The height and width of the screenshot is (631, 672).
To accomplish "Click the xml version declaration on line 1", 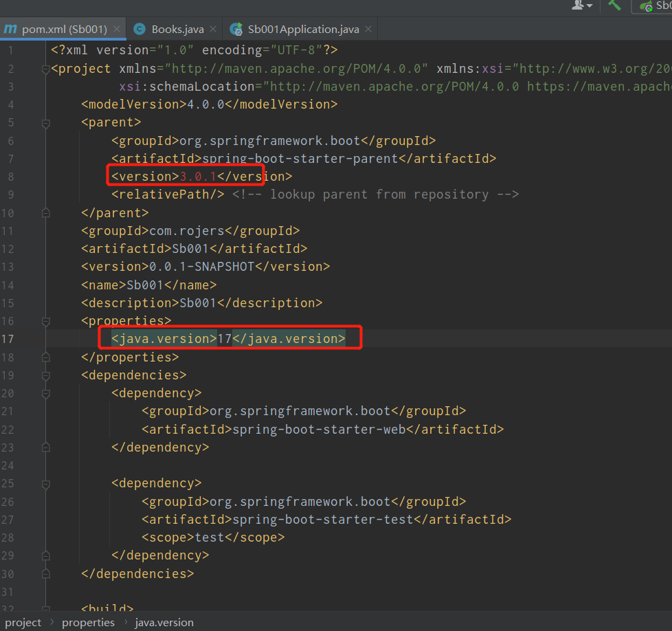I will coord(194,50).
